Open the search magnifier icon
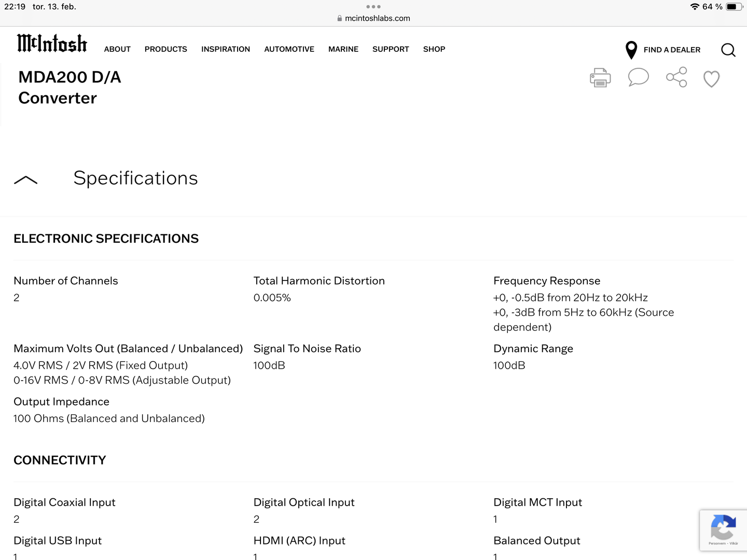The image size is (747, 560). [728, 50]
